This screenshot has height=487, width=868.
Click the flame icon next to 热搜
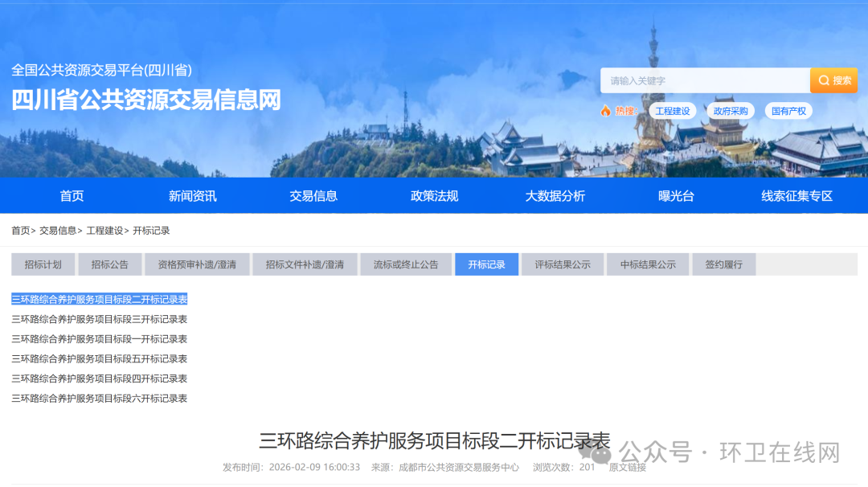click(606, 111)
